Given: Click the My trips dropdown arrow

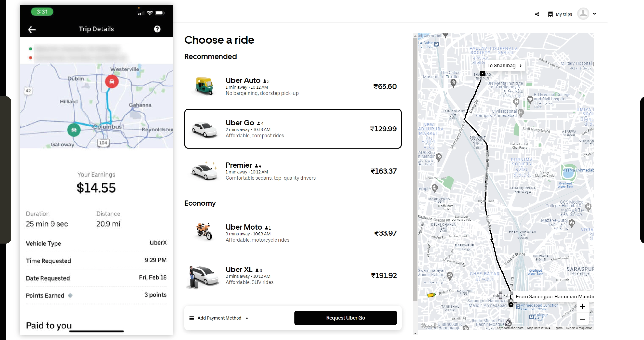Looking at the screenshot, I should point(595,14).
